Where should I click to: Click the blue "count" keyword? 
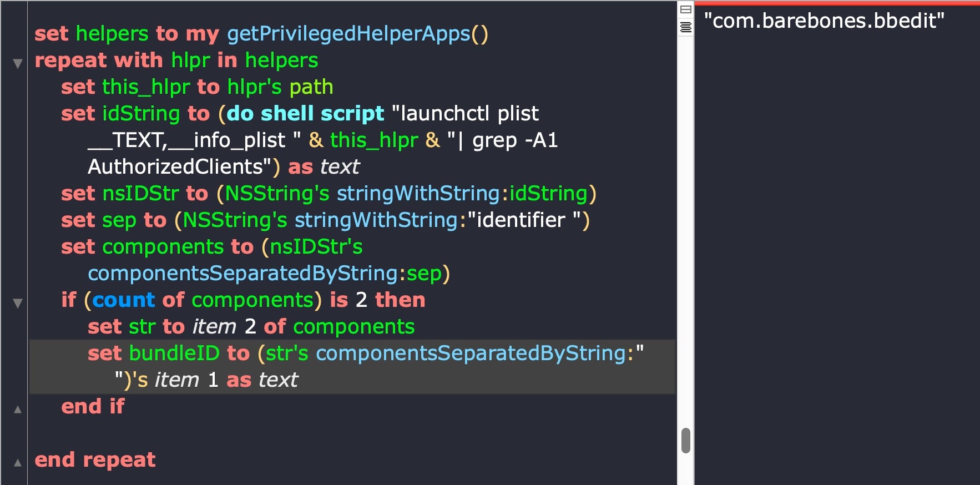(123, 300)
